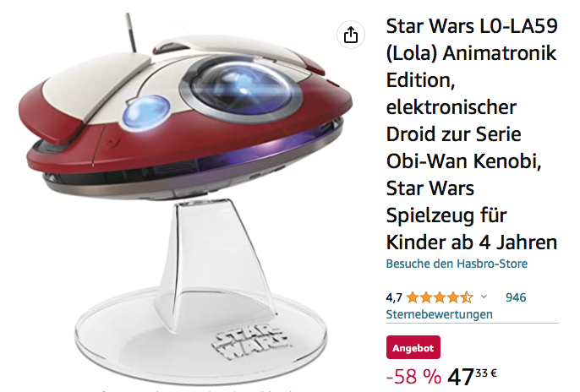Click the share icon beside the product image

[351, 35]
